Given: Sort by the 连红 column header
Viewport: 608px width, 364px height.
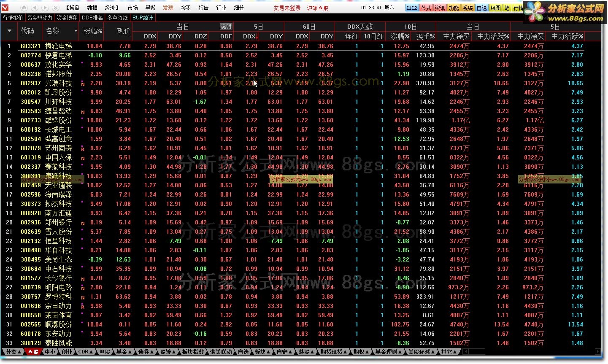Looking at the screenshot, I should (x=351, y=36).
